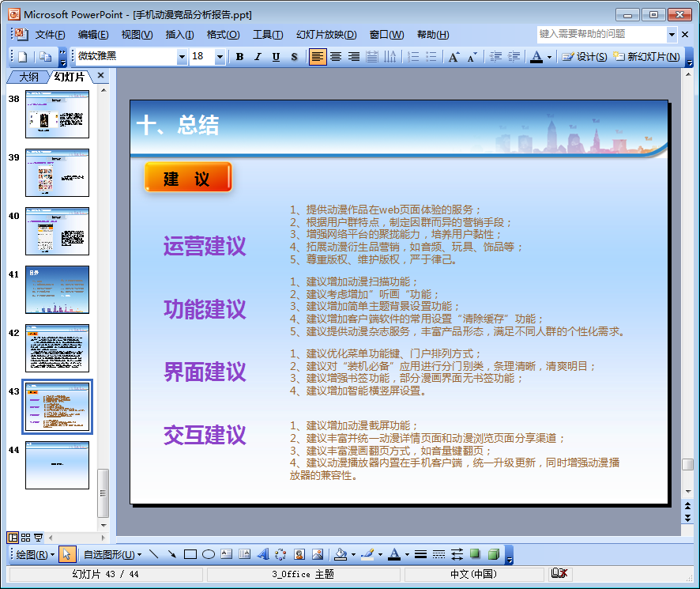Viewport: 700px width, 589px height.
Task: Open the 文件 (File) menu
Action: (x=50, y=35)
